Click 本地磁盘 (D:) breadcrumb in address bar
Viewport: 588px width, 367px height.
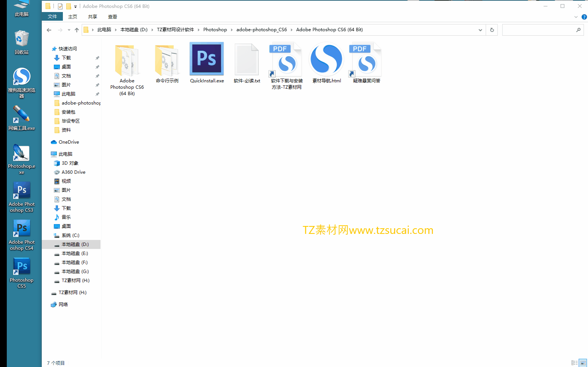[x=134, y=30]
